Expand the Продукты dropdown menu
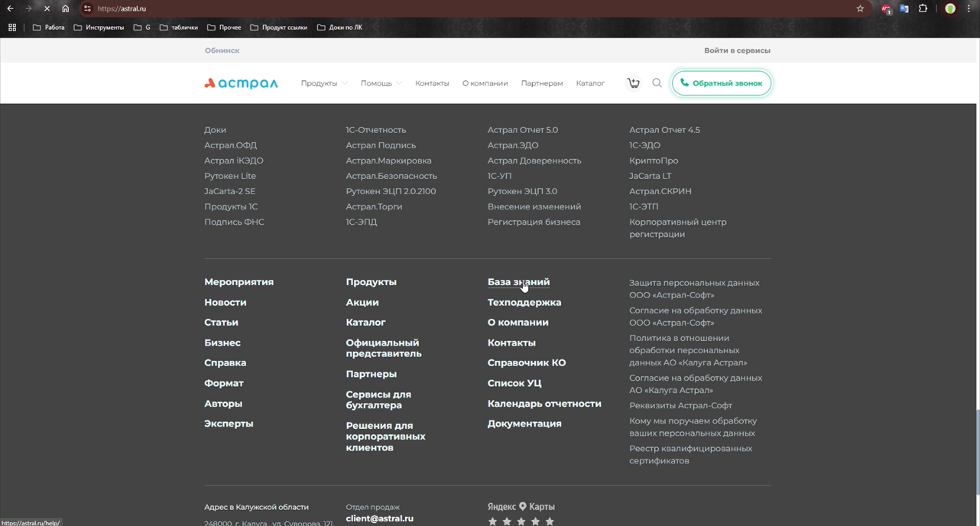The image size is (980, 526). click(x=324, y=83)
